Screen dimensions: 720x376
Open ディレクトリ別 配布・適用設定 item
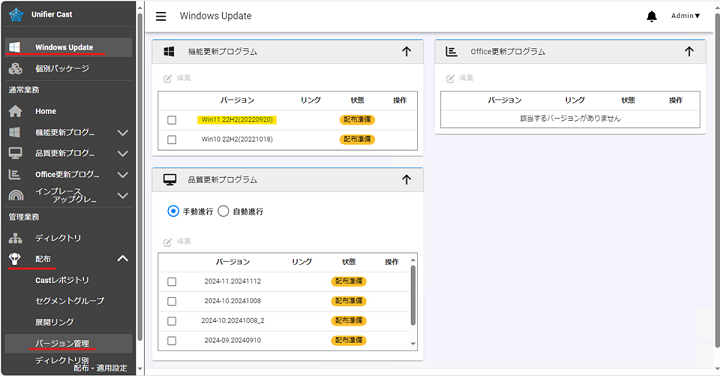click(x=81, y=364)
